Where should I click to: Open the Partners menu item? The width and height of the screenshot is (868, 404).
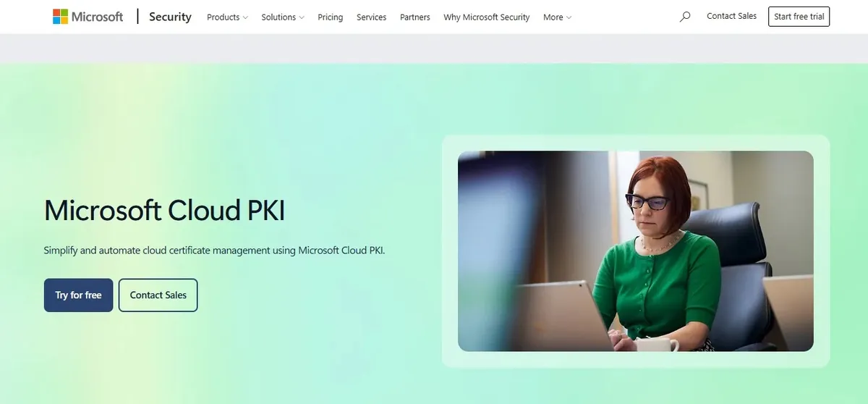point(415,17)
